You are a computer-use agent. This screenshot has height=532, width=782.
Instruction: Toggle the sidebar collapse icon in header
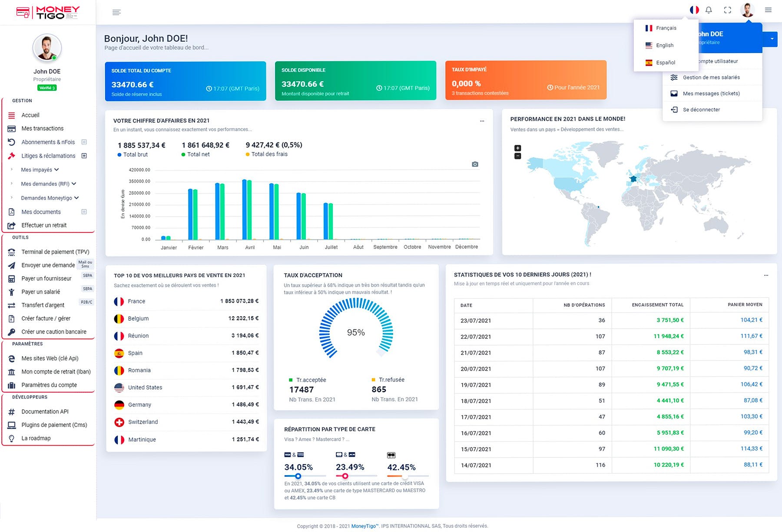[116, 12]
